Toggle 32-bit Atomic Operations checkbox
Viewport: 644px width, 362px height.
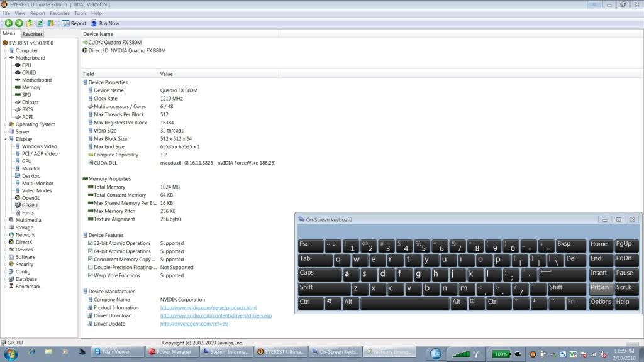pyautogui.click(x=91, y=243)
